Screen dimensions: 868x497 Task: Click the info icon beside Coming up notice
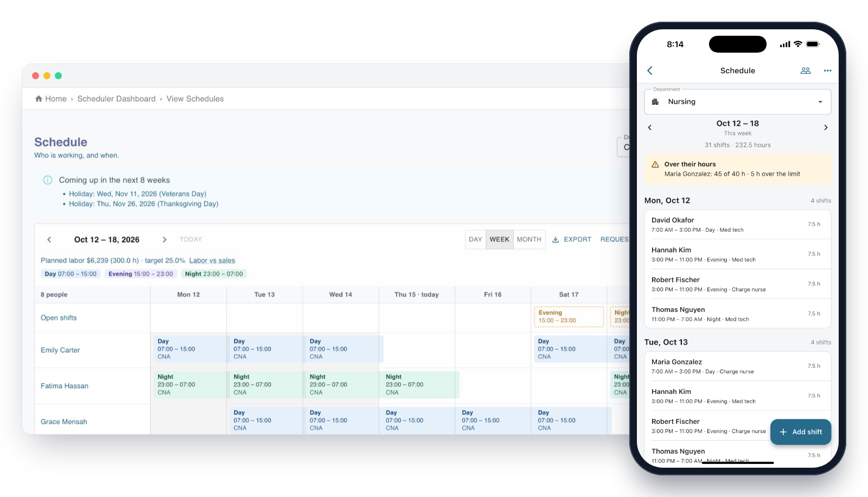pyautogui.click(x=48, y=180)
